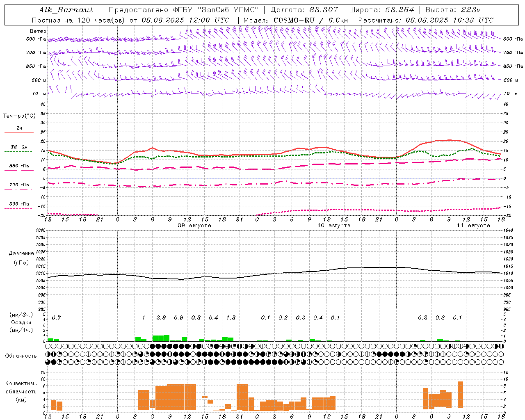Click the 500 м wind level label on left
The width and height of the screenshot is (525, 420).
[x=39, y=80]
